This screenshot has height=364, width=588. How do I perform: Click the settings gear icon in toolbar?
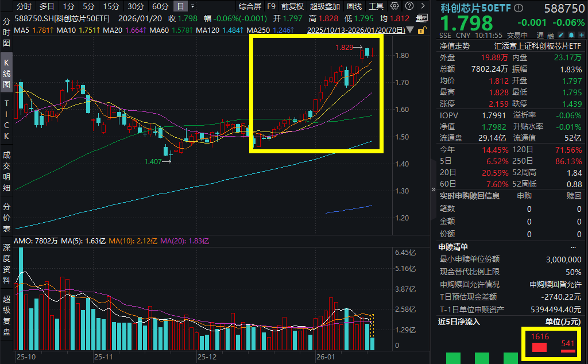[x=394, y=6]
